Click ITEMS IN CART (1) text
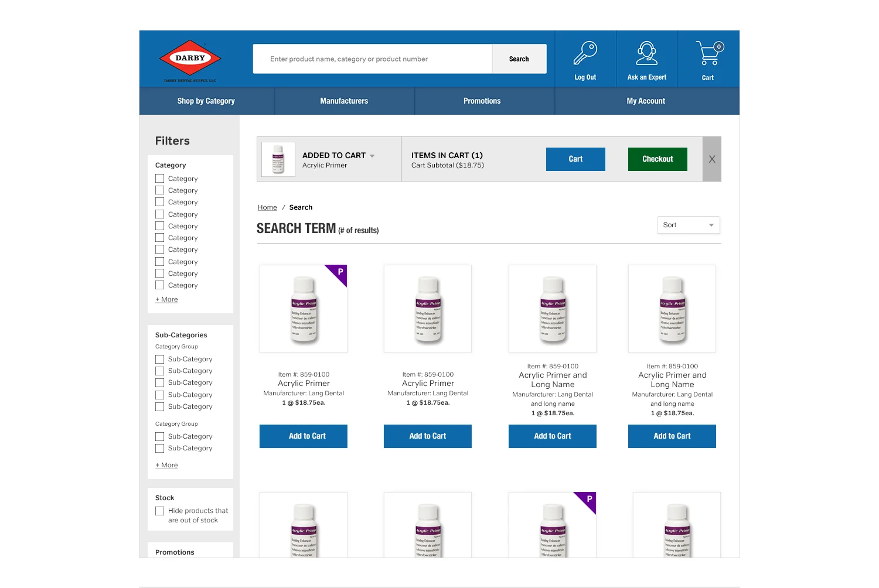 447,155
